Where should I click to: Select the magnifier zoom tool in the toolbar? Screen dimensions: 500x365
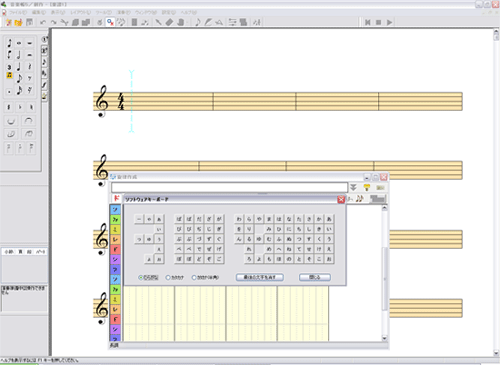point(110,22)
